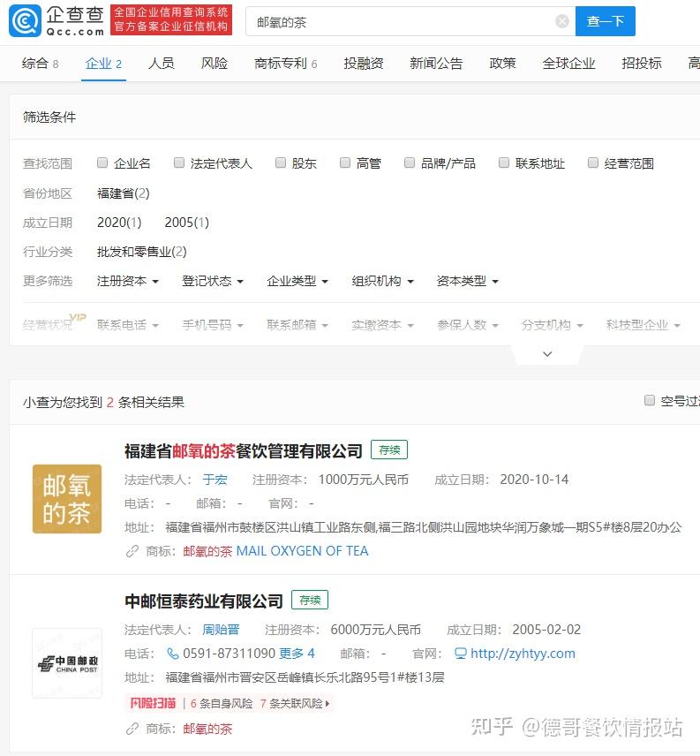Click the trademark link icon under 中邮恒泰药业
The height and width of the screenshot is (756, 700).
(132, 729)
